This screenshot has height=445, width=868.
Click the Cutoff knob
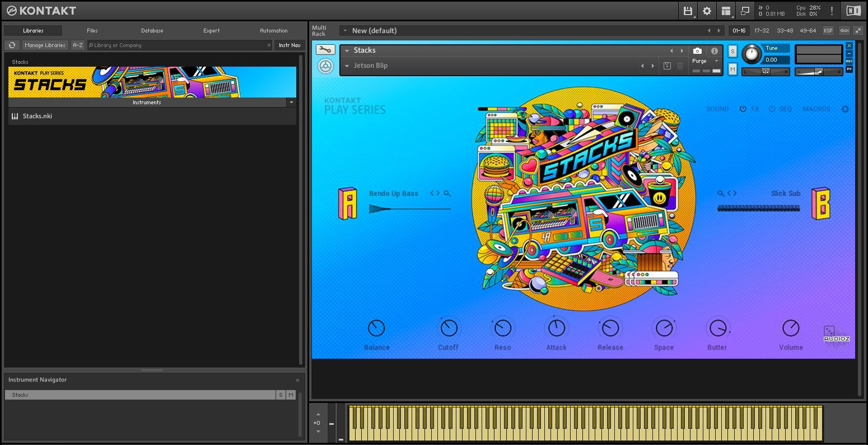[449, 328]
